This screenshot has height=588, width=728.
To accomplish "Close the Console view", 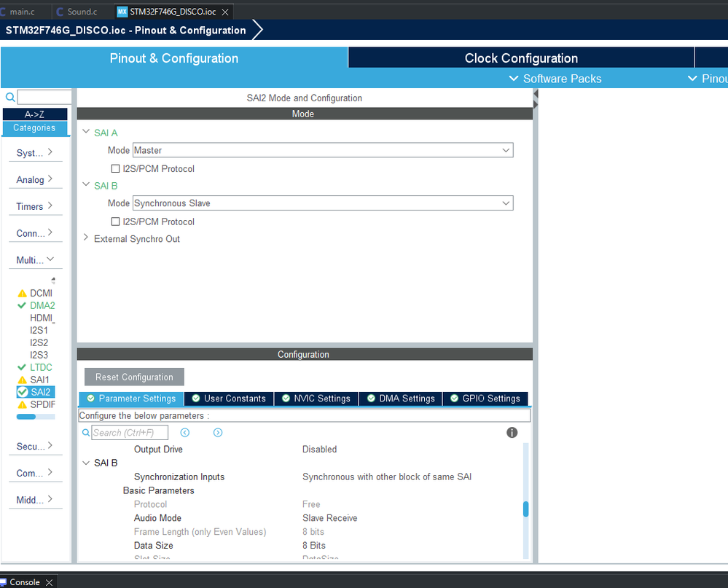I will tap(50, 582).
